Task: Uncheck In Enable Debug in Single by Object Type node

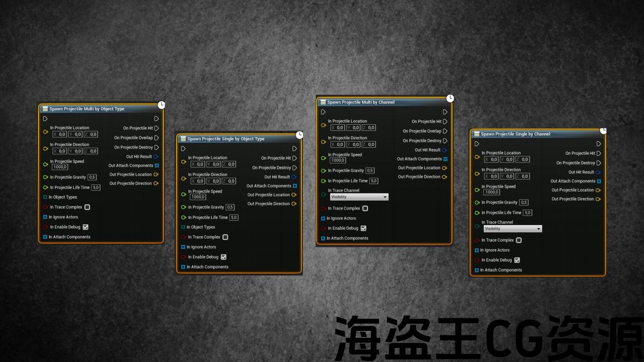Action: (x=223, y=257)
